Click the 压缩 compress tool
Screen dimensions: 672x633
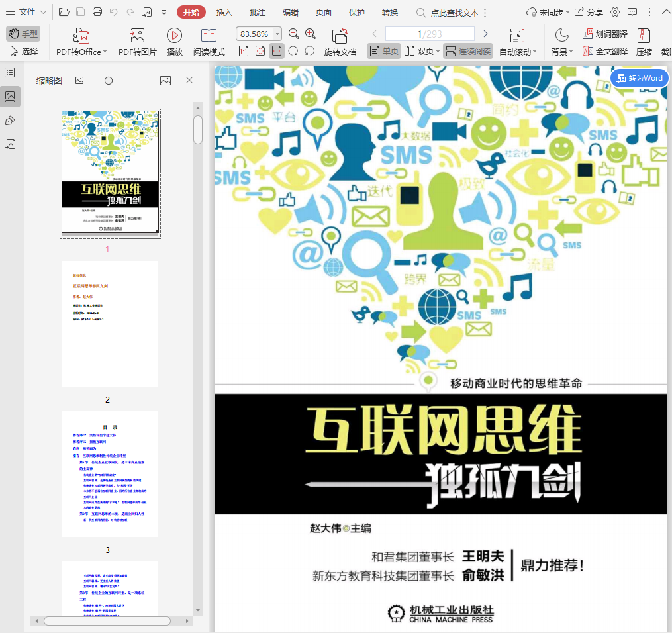tap(644, 42)
